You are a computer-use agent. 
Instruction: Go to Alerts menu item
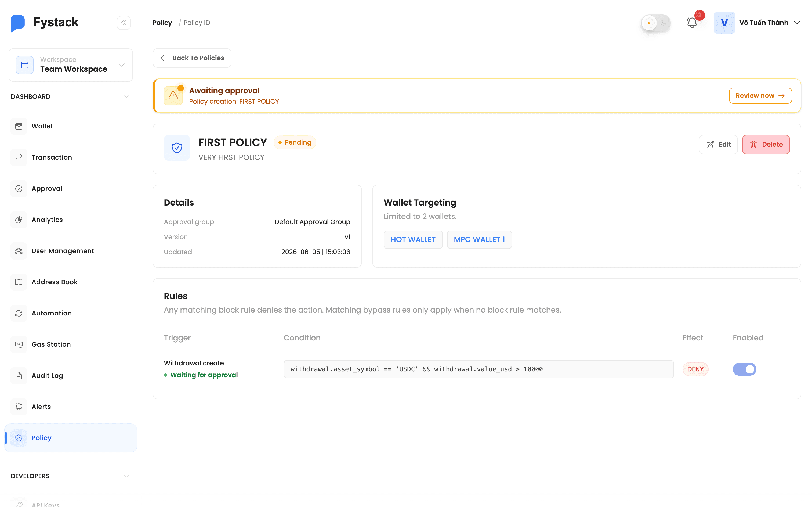(71, 407)
